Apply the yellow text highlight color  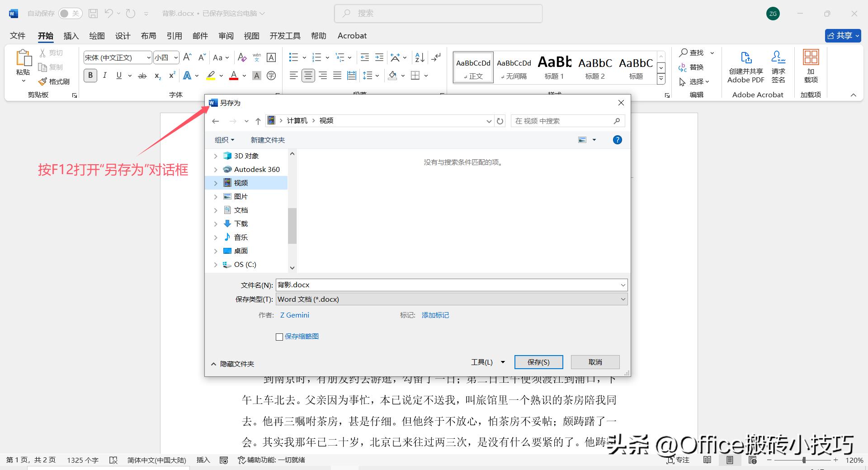pyautogui.click(x=211, y=76)
